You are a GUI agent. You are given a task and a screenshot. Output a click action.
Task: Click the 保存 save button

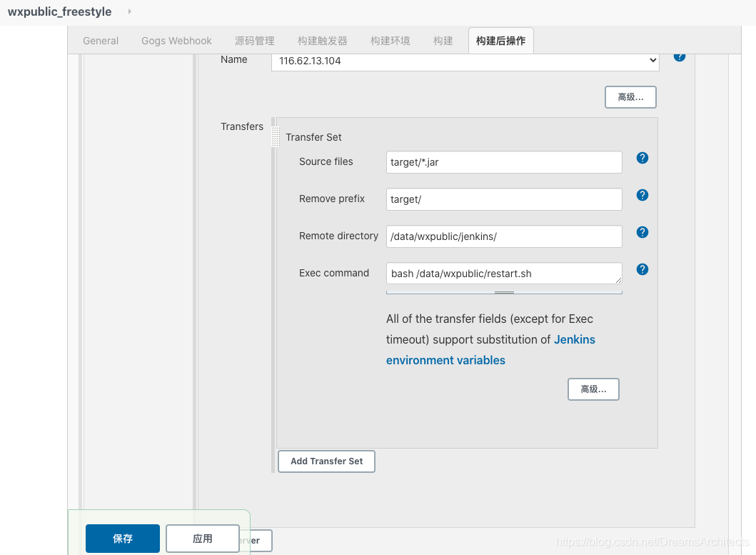tap(123, 539)
